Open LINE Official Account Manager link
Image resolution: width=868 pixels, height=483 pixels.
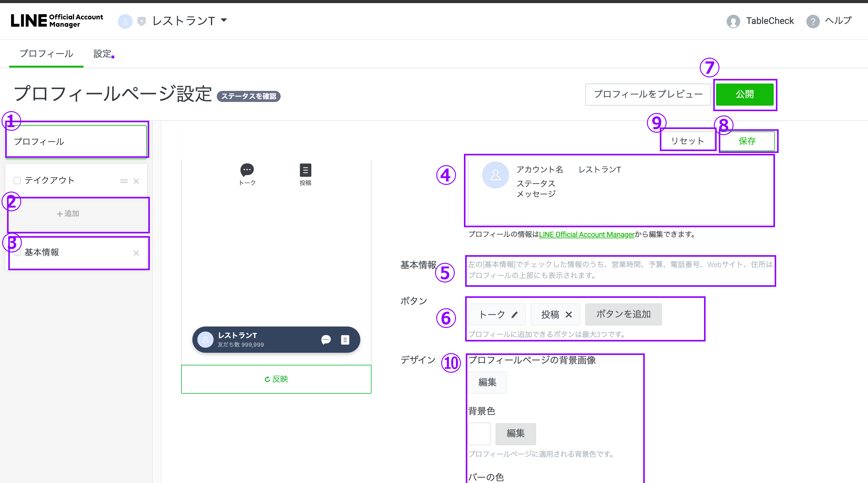point(587,235)
